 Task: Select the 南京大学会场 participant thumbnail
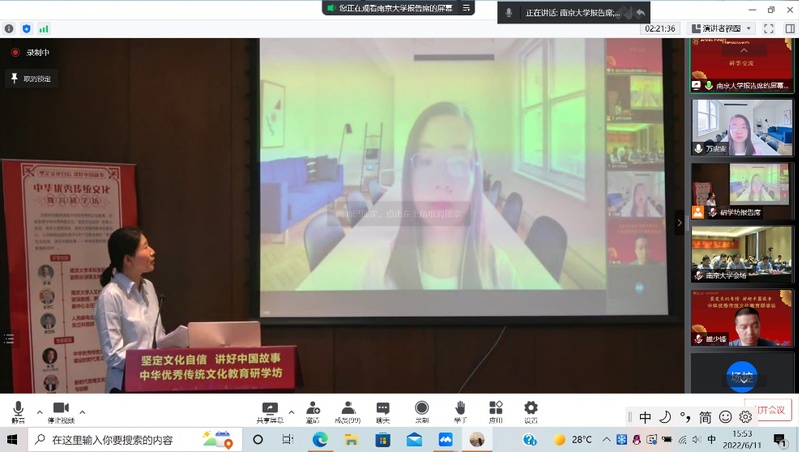[x=741, y=253]
